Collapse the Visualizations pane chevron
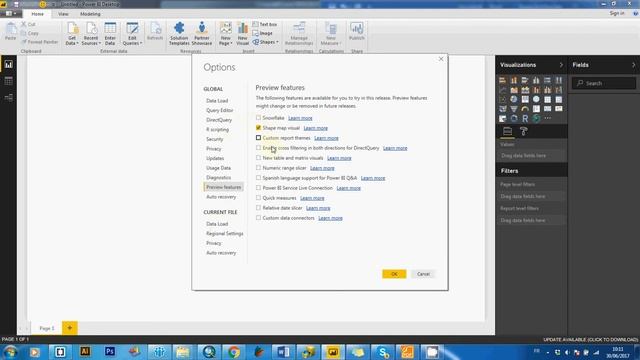The width and height of the screenshot is (640, 360). (561, 65)
